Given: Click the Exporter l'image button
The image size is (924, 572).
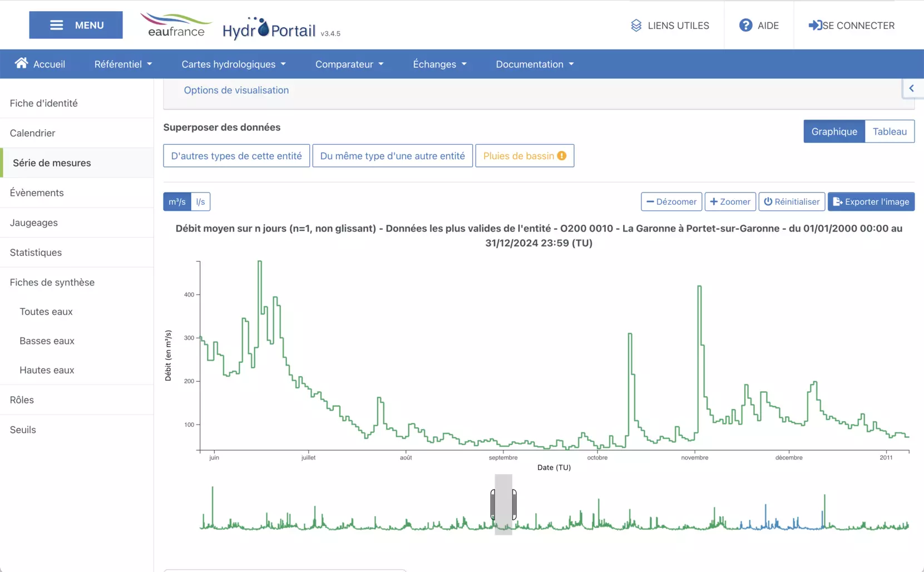Looking at the screenshot, I should (871, 201).
